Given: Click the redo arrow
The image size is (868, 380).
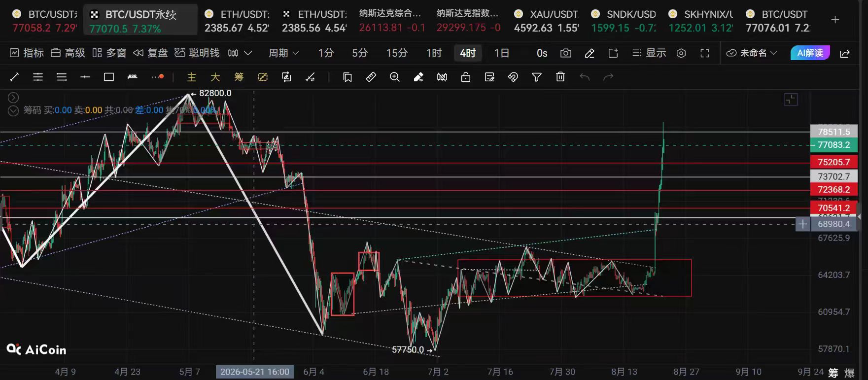Looking at the screenshot, I should pos(609,77).
